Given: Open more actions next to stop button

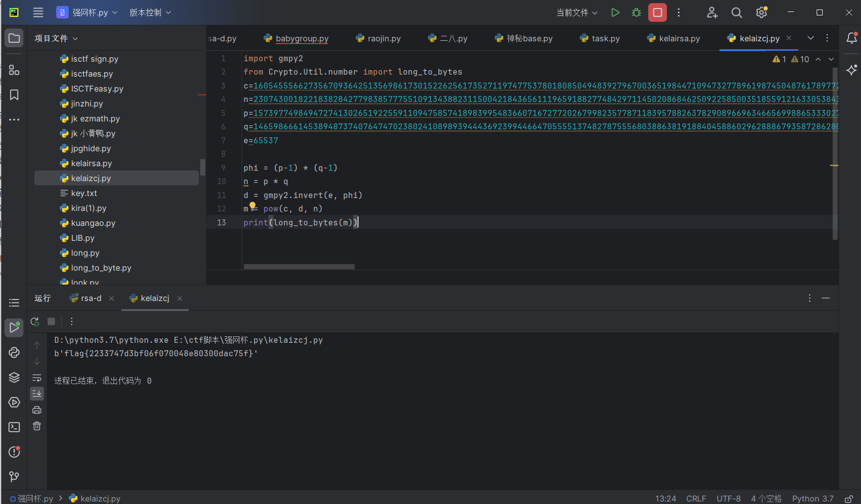Looking at the screenshot, I should (679, 12).
